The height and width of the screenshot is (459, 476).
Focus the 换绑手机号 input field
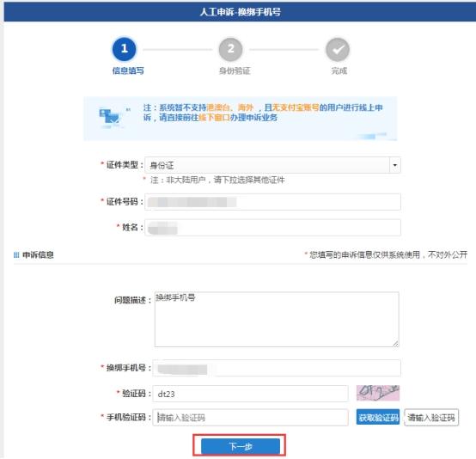pyautogui.click(x=277, y=368)
